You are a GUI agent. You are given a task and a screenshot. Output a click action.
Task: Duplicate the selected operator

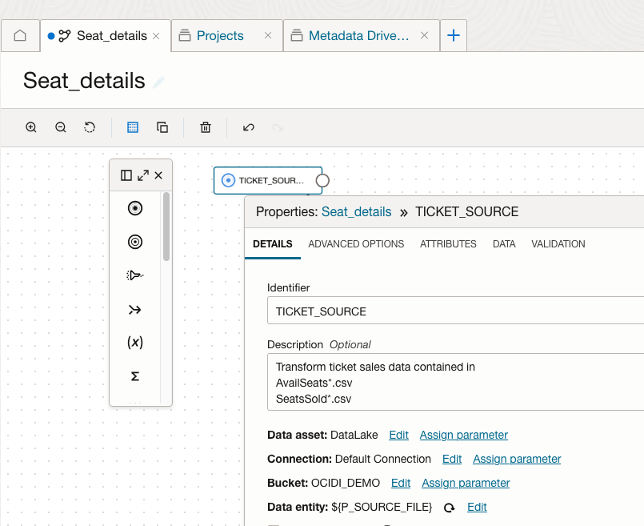pos(162,127)
